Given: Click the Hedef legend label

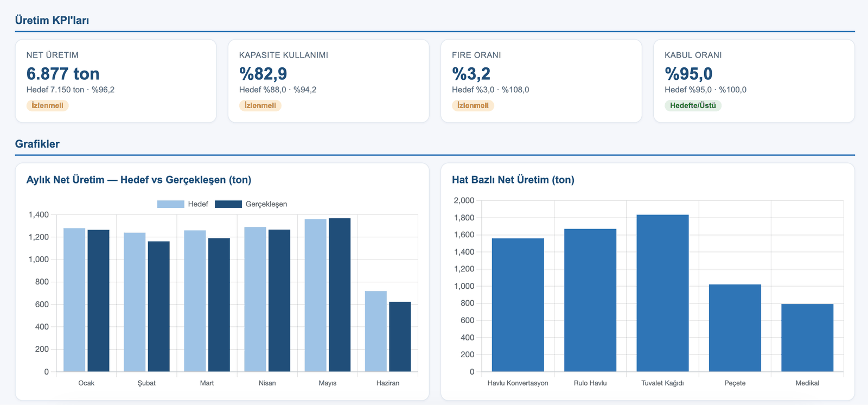Looking at the screenshot, I should click(x=198, y=204).
